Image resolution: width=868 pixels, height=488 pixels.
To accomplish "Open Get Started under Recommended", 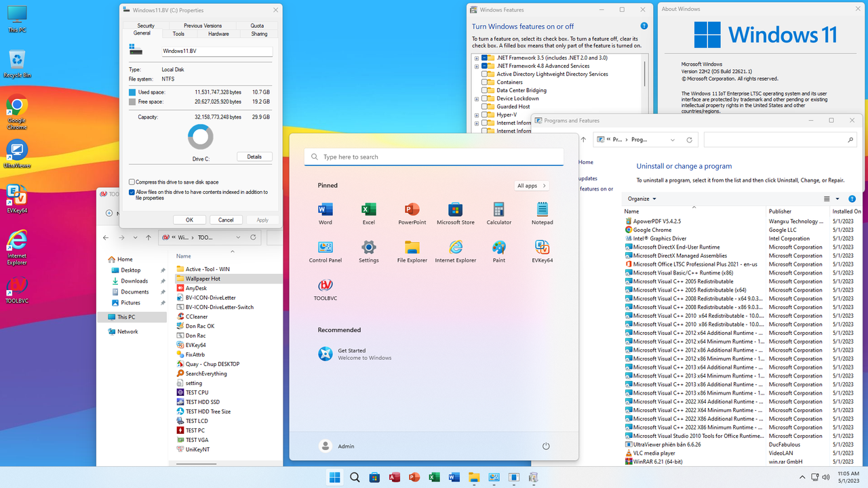I will click(355, 354).
